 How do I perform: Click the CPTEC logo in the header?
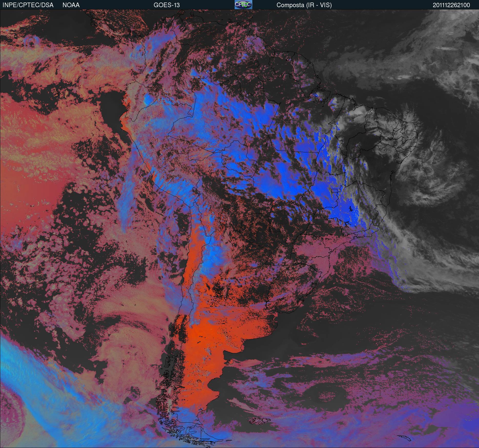click(243, 5)
